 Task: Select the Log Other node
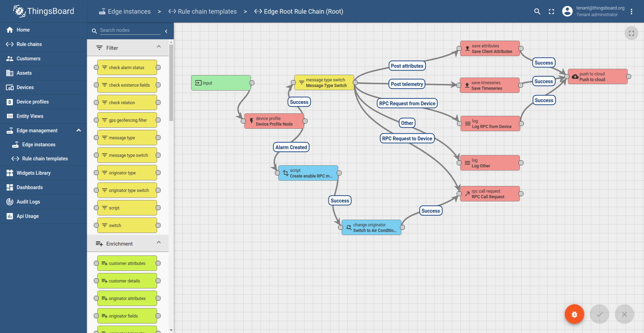490,163
